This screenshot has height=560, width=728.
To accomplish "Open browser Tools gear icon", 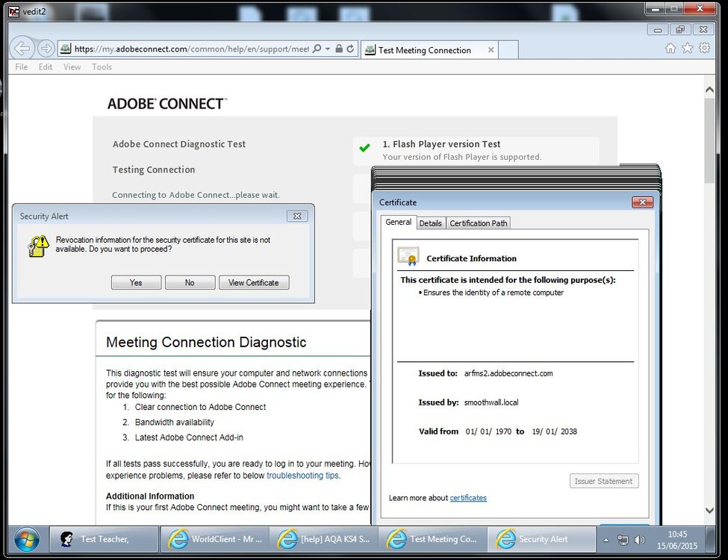I will [x=704, y=49].
